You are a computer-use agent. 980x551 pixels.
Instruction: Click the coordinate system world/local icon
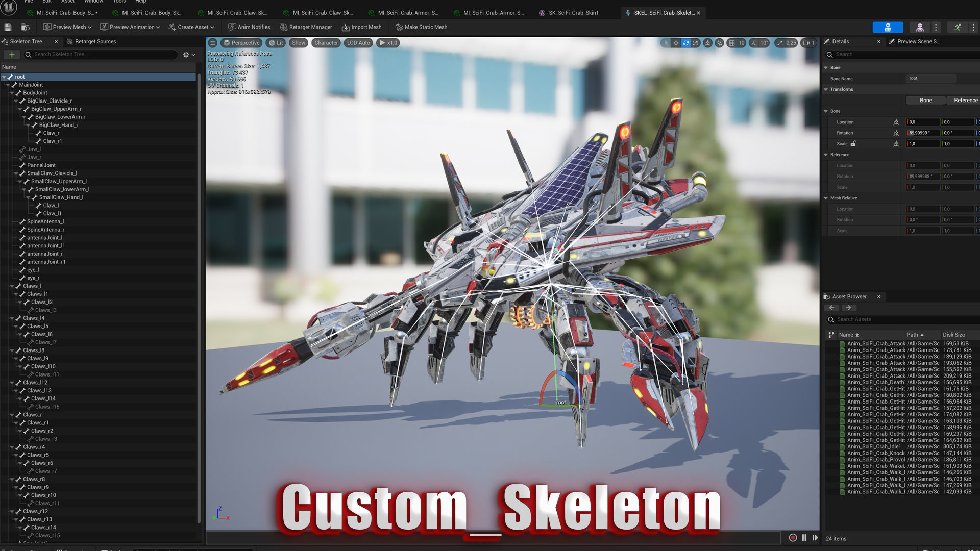coord(707,43)
